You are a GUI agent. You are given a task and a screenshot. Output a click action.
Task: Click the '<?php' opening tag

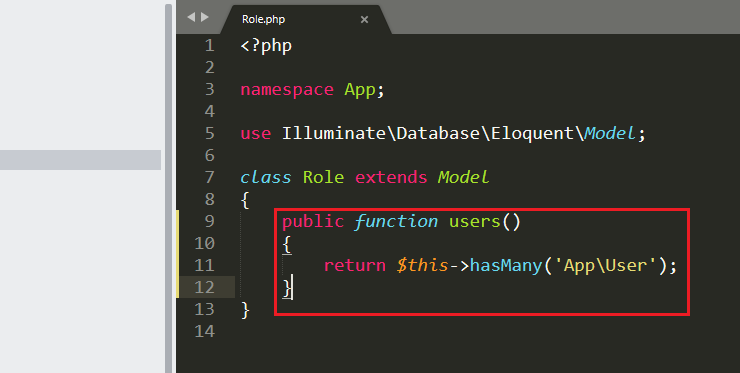[x=266, y=46]
